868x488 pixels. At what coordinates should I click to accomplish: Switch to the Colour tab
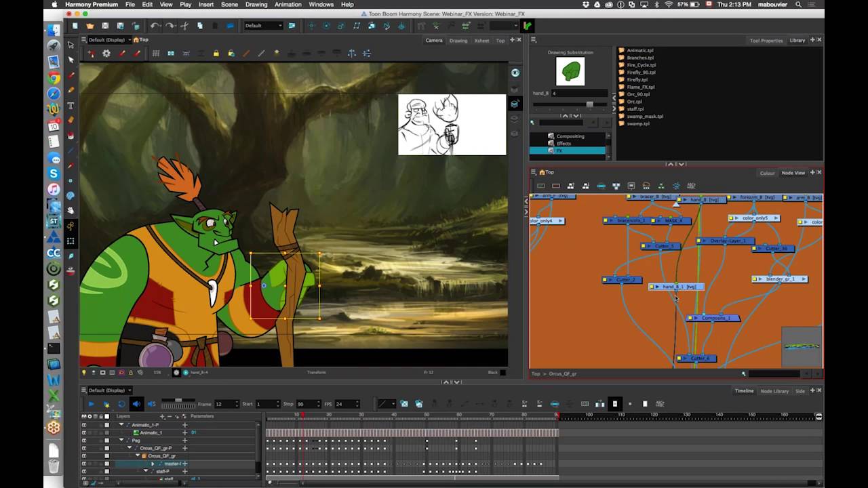click(x=767, y=173)
